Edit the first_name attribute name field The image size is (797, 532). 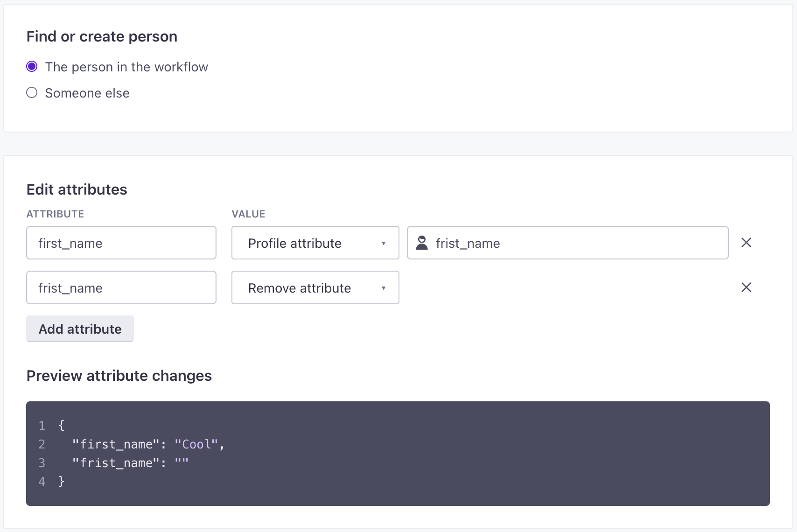tap(121, 243)
